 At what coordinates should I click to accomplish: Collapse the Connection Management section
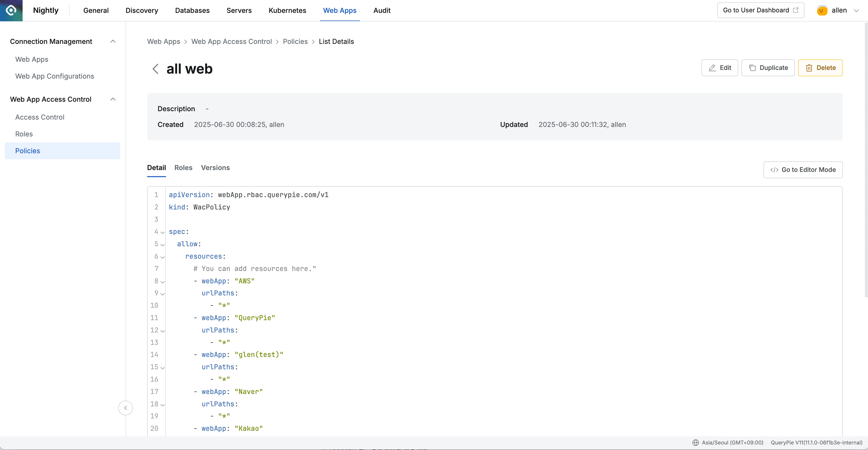point(113,41)
